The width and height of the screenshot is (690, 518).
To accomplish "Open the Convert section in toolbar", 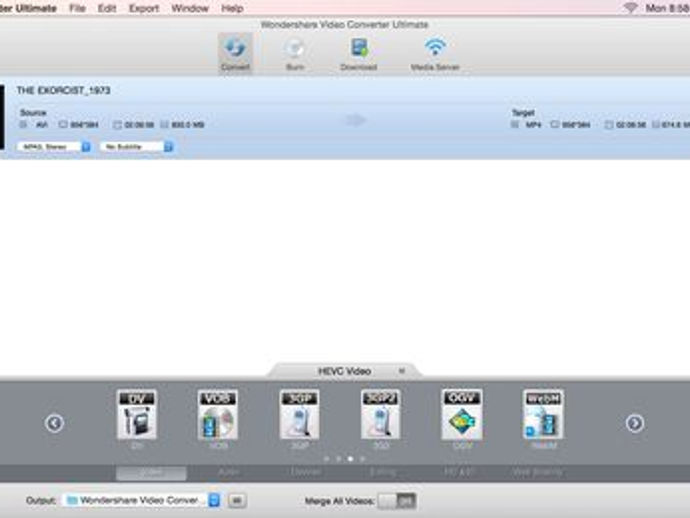I will tap(235, 54).
